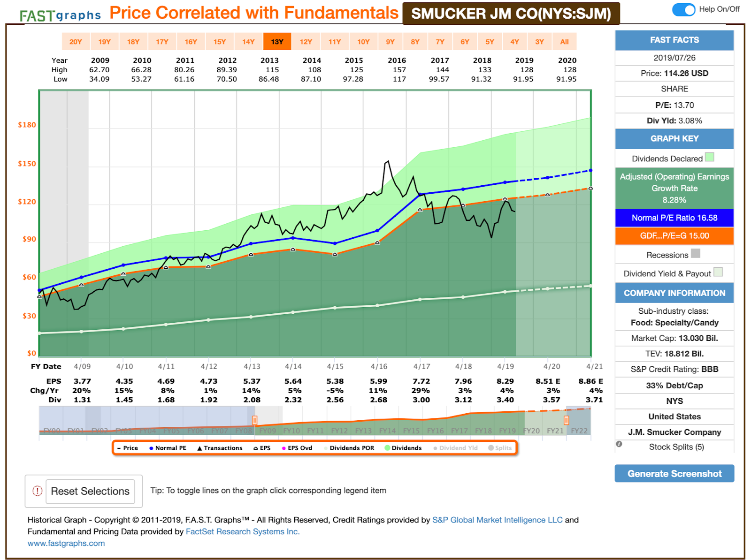Click the COMPANY INFORMATION header
751x560 pixels.
[x=674, y=293]
